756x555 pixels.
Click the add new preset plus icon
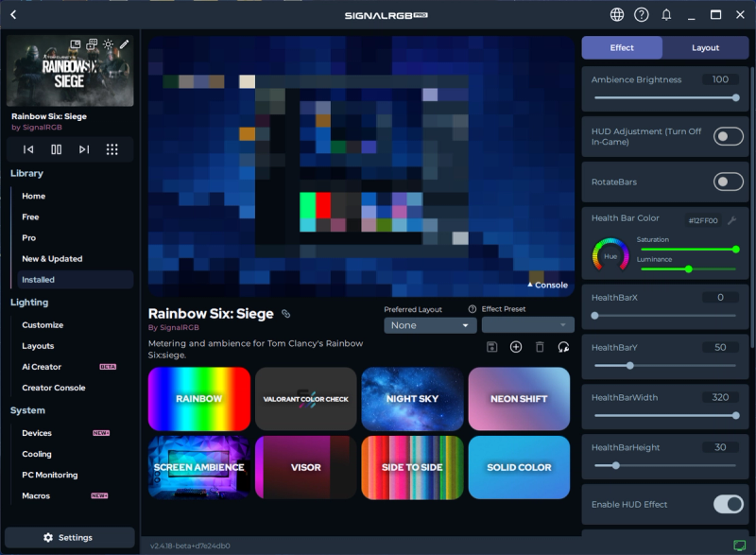coord(516,347)
